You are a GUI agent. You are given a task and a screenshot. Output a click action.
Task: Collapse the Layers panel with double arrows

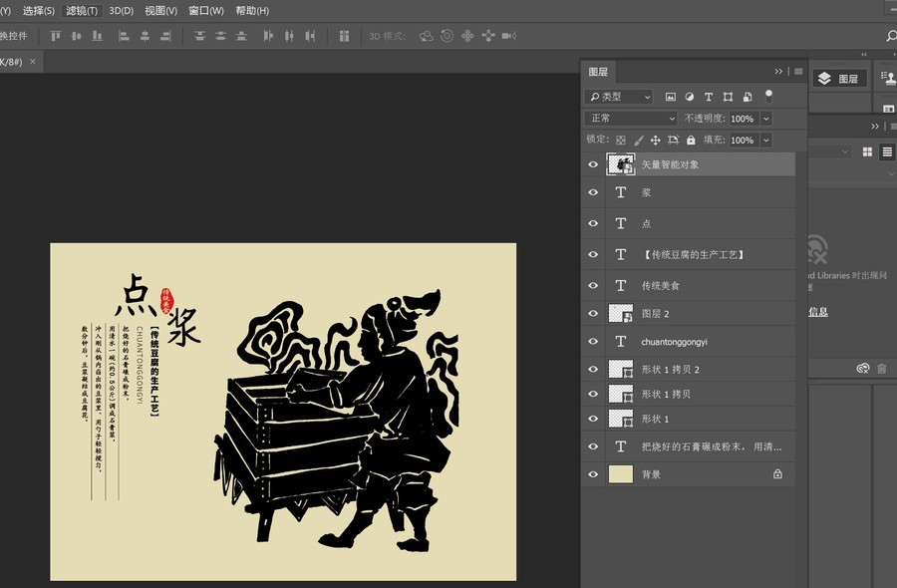tap(778, 72)
